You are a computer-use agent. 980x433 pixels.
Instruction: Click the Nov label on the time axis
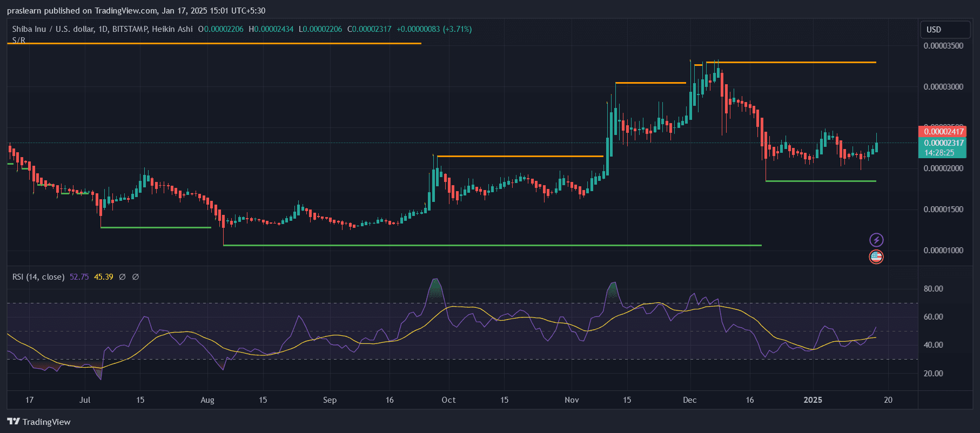coord(572,400)
